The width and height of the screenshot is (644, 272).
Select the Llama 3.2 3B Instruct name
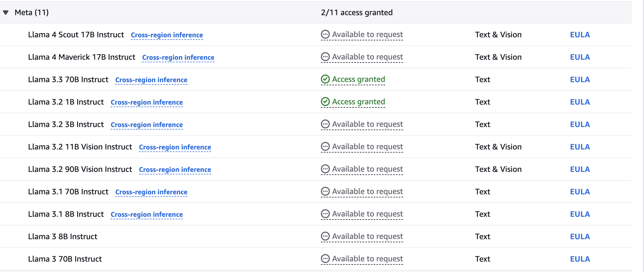point(66,125)
